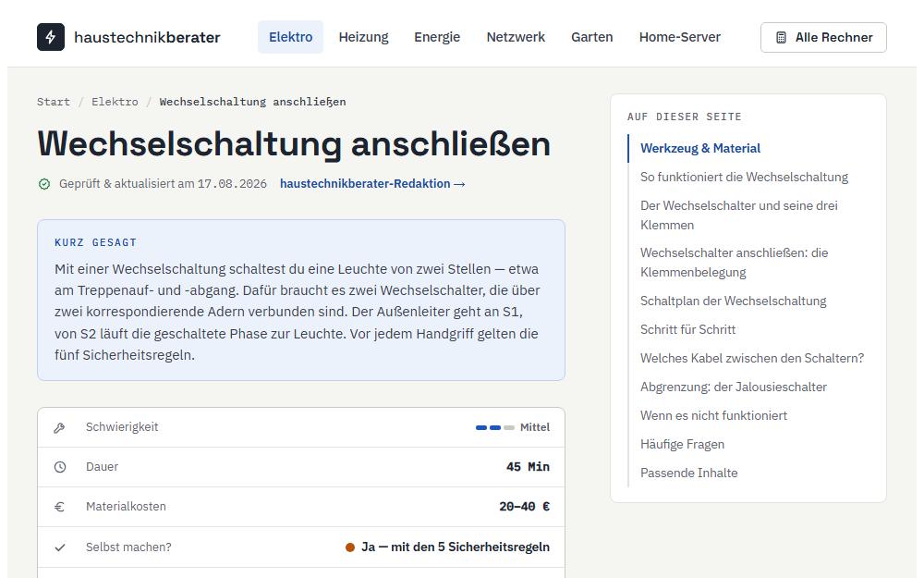The height and width of the screenshot is (578, 924).
Task: Open the Garten navigation tab
Action: (591, 37)
